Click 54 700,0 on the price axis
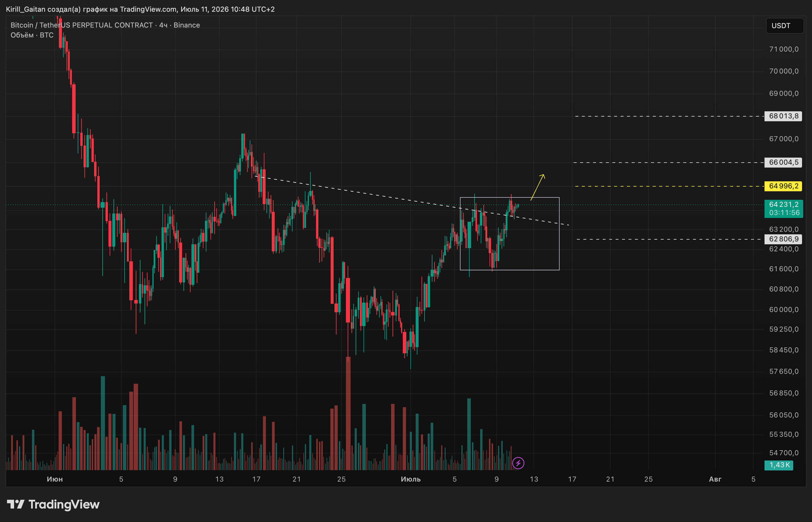 (784, 453)
